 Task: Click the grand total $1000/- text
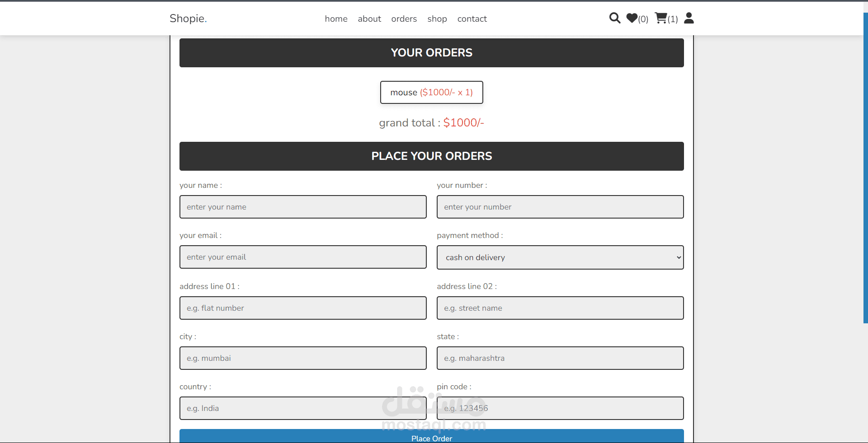click(431, 123)
